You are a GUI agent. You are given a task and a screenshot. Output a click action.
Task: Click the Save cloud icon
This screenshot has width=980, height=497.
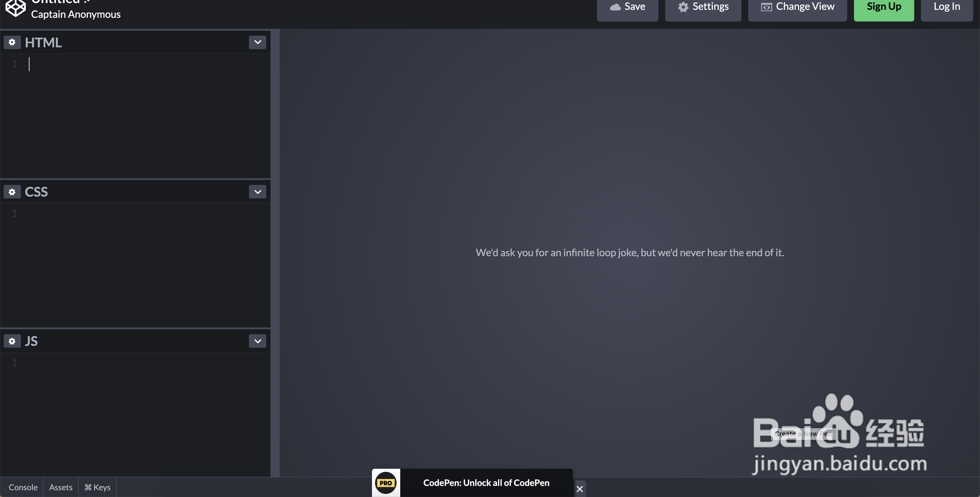[x=613, y=6]
